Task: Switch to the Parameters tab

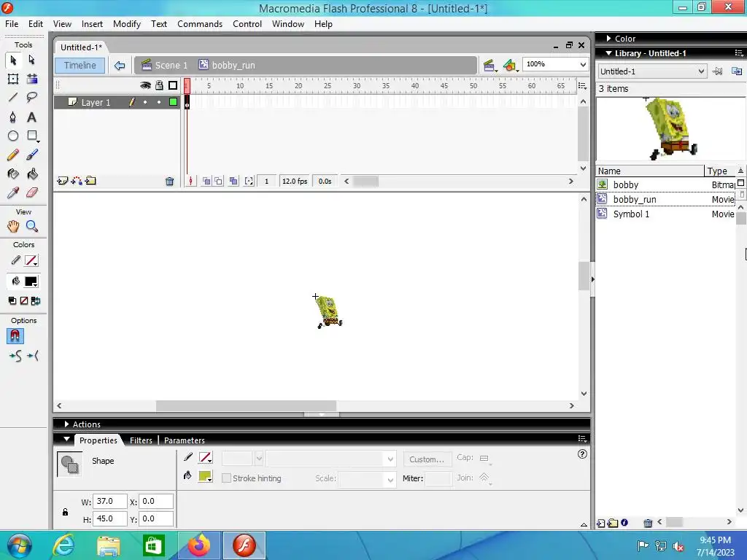Action: [185, 440]
